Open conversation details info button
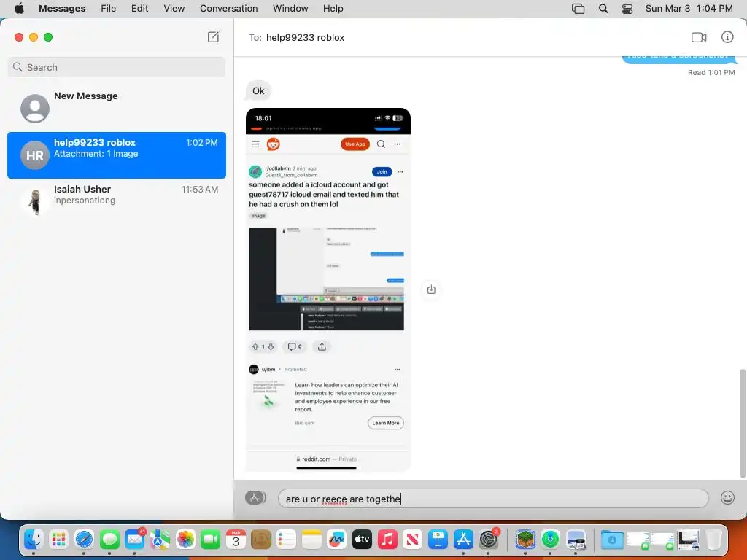Image resolution: width=747 pixels, height=560 pixels. (x=727, y=37)
